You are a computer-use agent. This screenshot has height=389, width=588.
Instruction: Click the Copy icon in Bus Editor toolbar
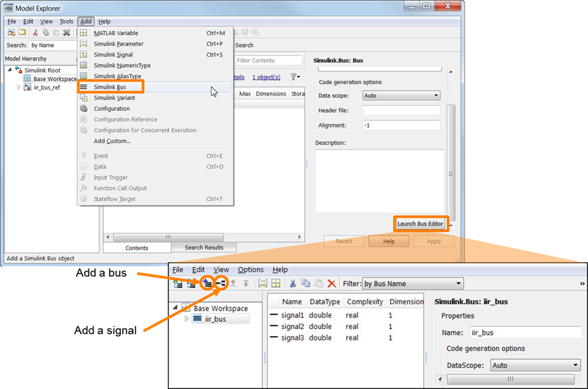click(x=306, y=284)
